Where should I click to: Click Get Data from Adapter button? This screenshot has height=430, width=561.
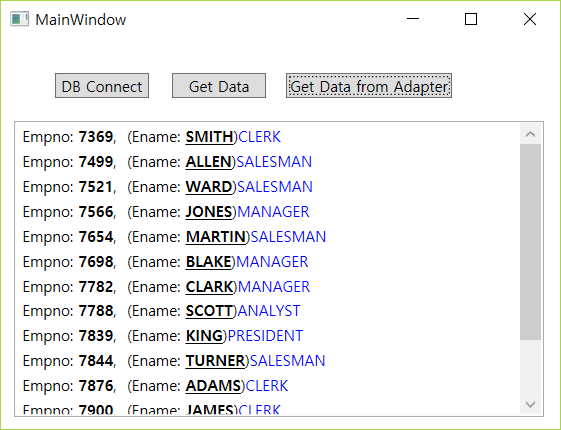[x=369, y=86]
